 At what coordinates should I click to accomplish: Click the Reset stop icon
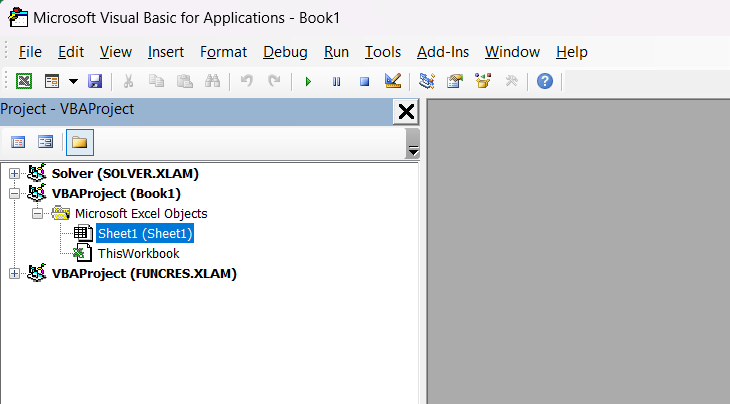click(x=365, y=81)
